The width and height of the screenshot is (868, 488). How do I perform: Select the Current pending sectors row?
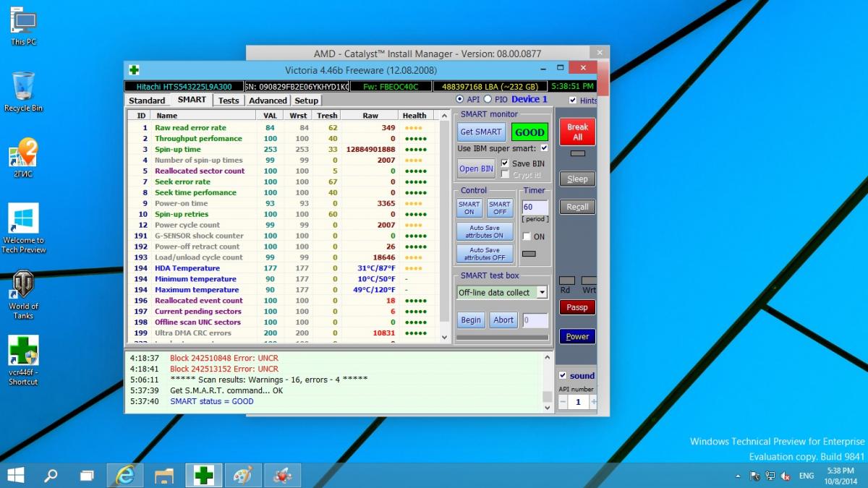coord(282,311)
